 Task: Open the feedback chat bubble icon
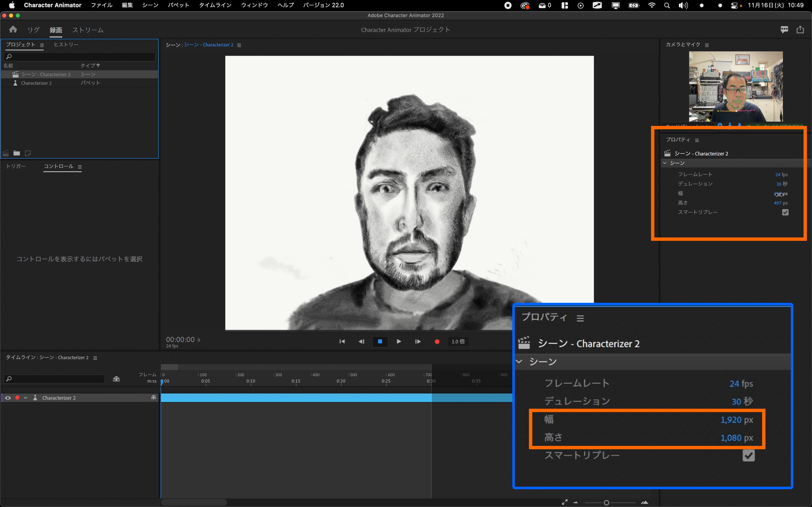click(784, 30)
